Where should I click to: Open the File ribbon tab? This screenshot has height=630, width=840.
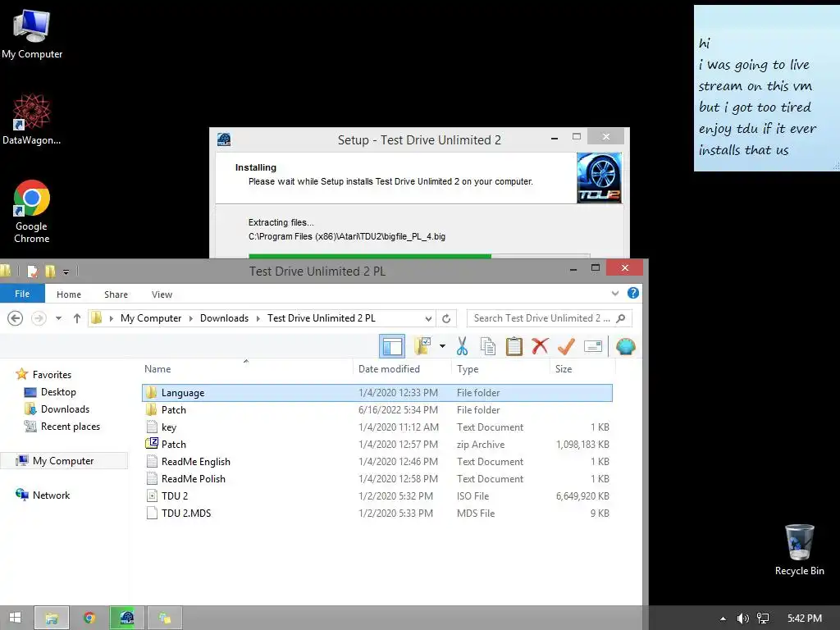22,294
